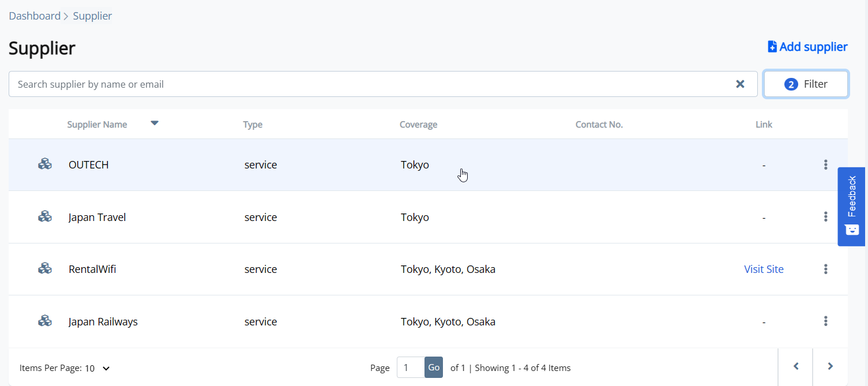This screenshot has height=386, width=868.
Task: Click RentalWifi's Tokyo, Kyoto, Osaka coverage
Action: pyautogui.click(x=448, y=269)
